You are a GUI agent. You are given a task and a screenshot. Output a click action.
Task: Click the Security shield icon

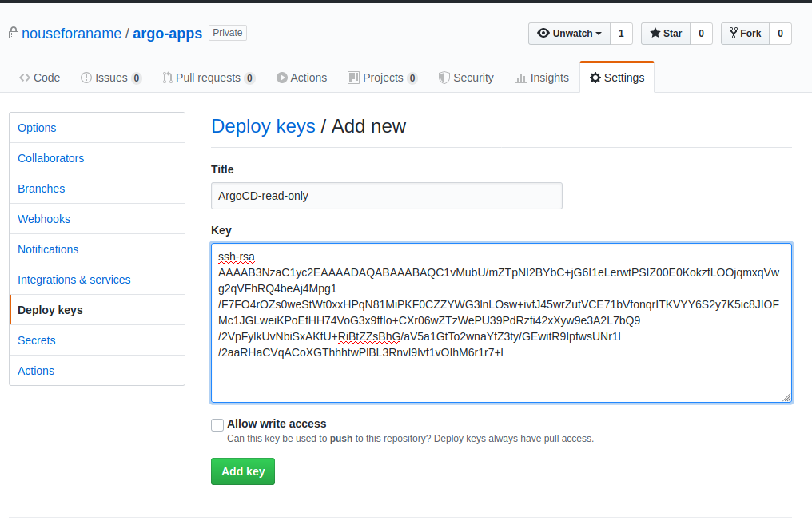[444, 78]
